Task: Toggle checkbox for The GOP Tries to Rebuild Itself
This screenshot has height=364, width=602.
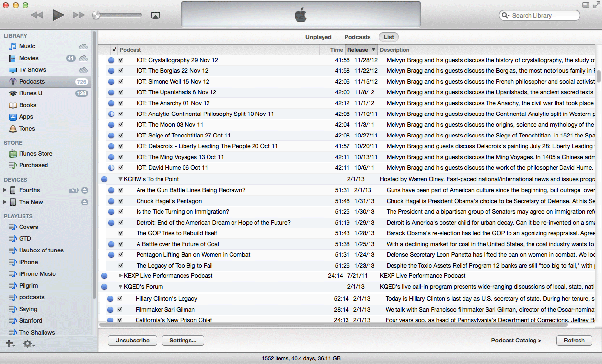Action: [x=121, y=233]
